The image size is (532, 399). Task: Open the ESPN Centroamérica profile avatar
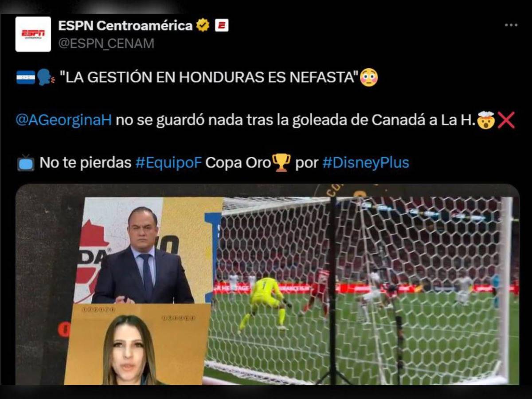33,34
